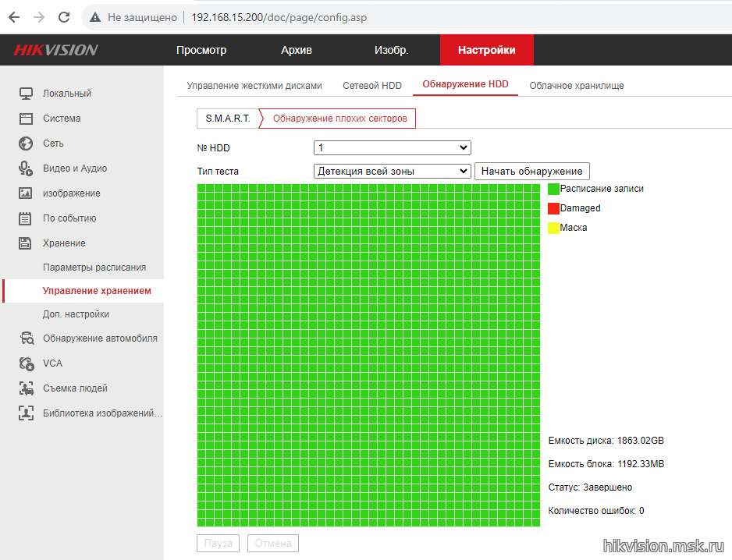Open Доп. настройки submenu item

click(x=76, y=314)
